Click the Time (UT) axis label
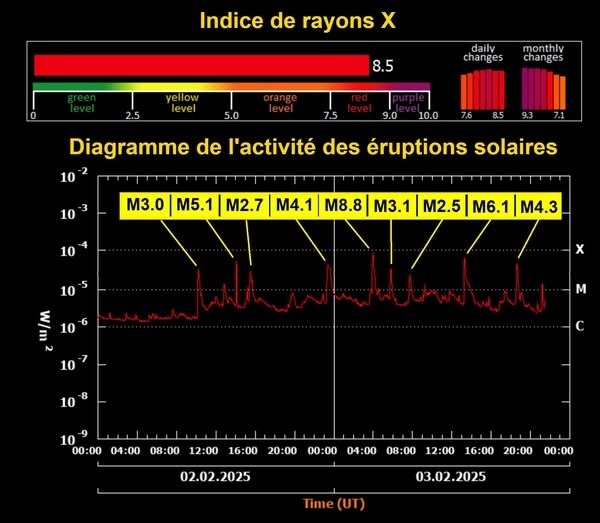 (333, 503)
